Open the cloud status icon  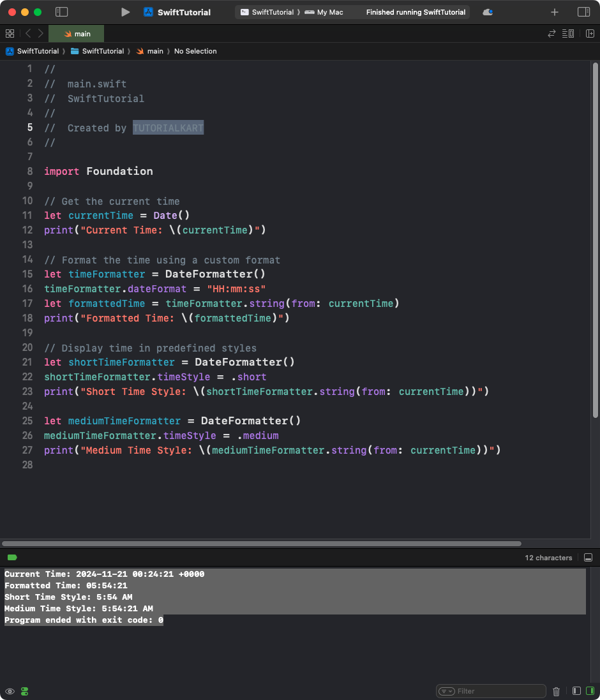(x=488, y=12)
